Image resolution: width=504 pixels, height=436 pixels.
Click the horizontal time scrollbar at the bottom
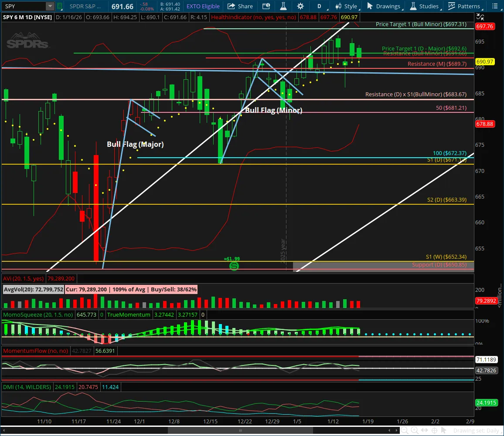240,430
